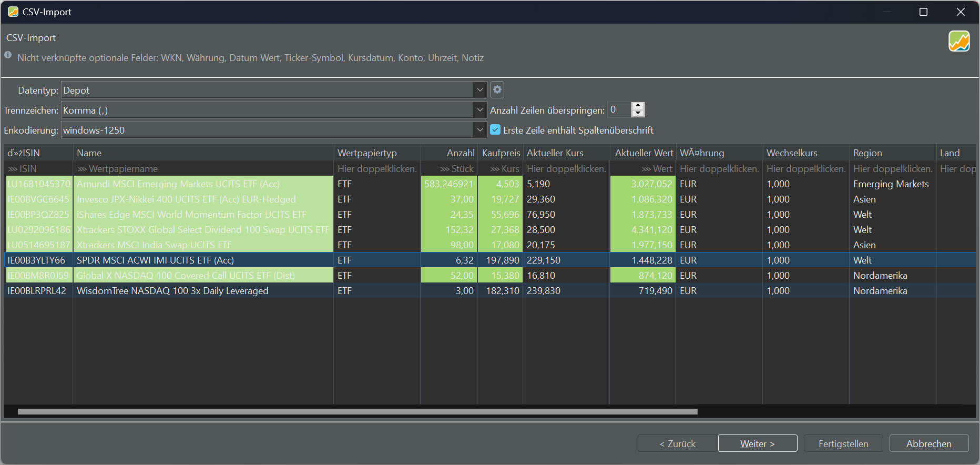980x465 pixels.
Task: Increase rows to skip with up arrow
Action: click(638, 106)
